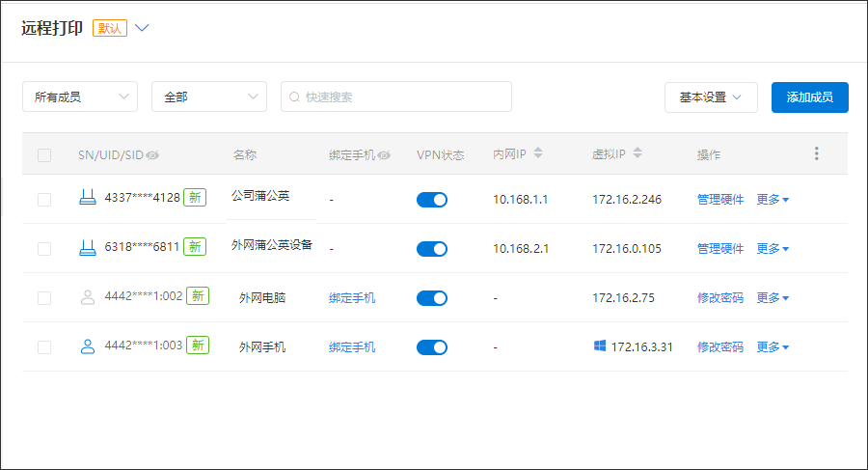Open 更多 menu for 外网手机
The width and height of the screenshot is (868, 470).
[x=773, y=347]
